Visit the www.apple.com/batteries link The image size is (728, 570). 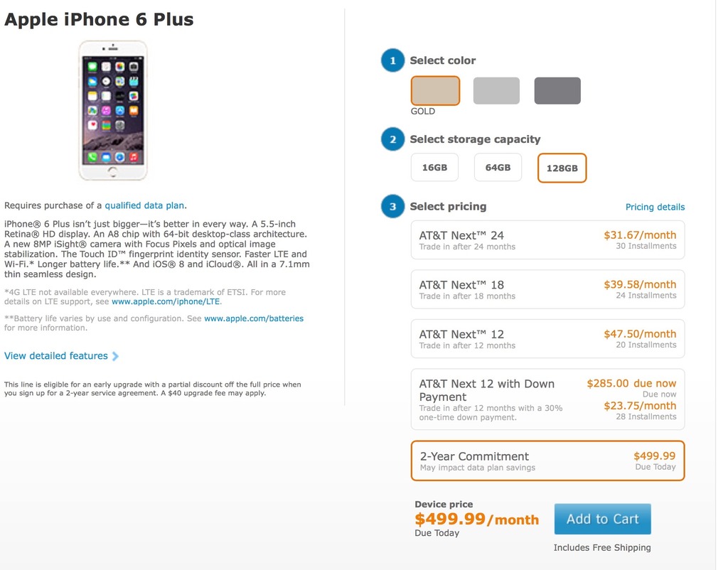pos(254,318)
